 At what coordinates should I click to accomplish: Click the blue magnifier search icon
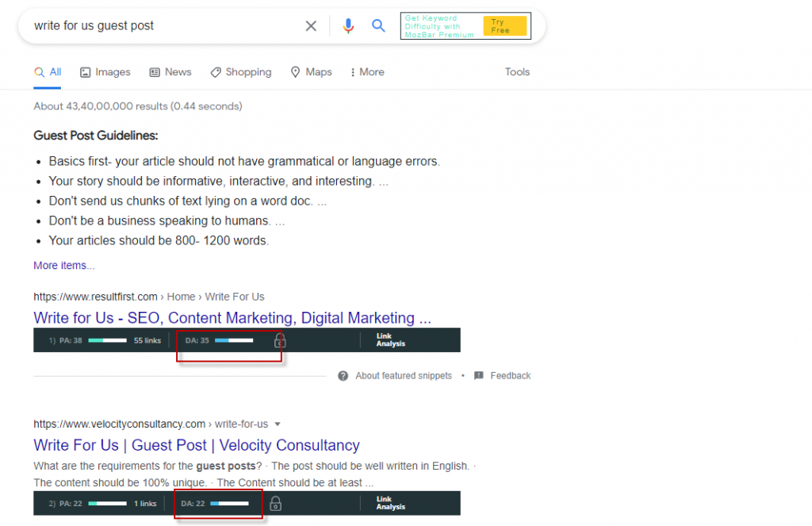(379, 26)
